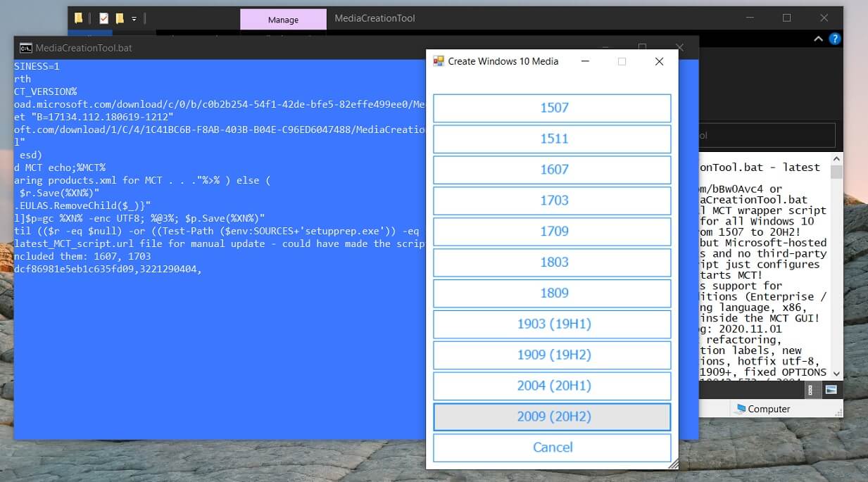Select the 1903 (19H1) version button
Viewport: 868px width, 482px height.
pyautogui.click(x=552, y=324)
